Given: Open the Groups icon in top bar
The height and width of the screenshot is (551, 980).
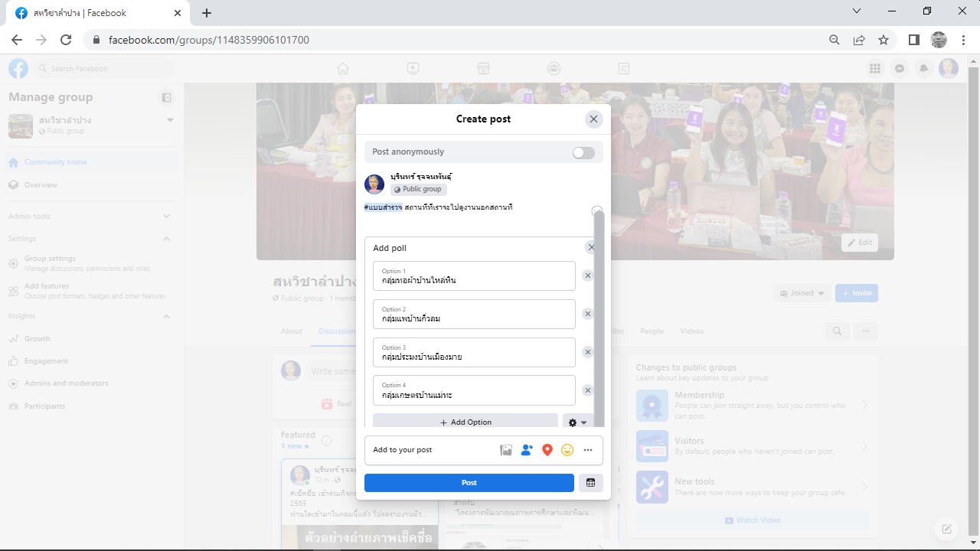Looking at the screenshot, I should (554, 69).
